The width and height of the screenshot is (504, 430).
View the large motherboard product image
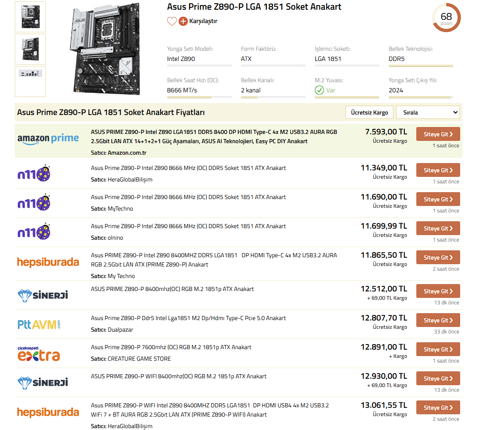click(105, 49)
